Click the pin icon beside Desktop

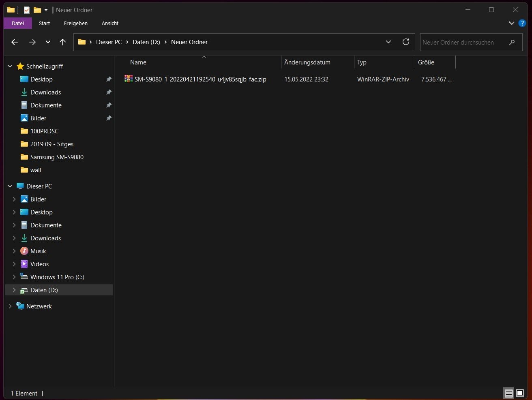(x=109, y=79)
